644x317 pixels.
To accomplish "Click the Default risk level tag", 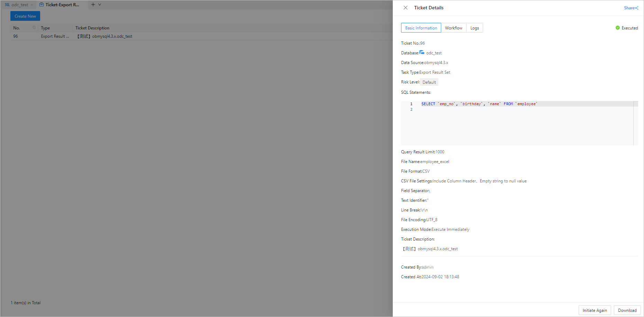I will (x=429, y=82).
